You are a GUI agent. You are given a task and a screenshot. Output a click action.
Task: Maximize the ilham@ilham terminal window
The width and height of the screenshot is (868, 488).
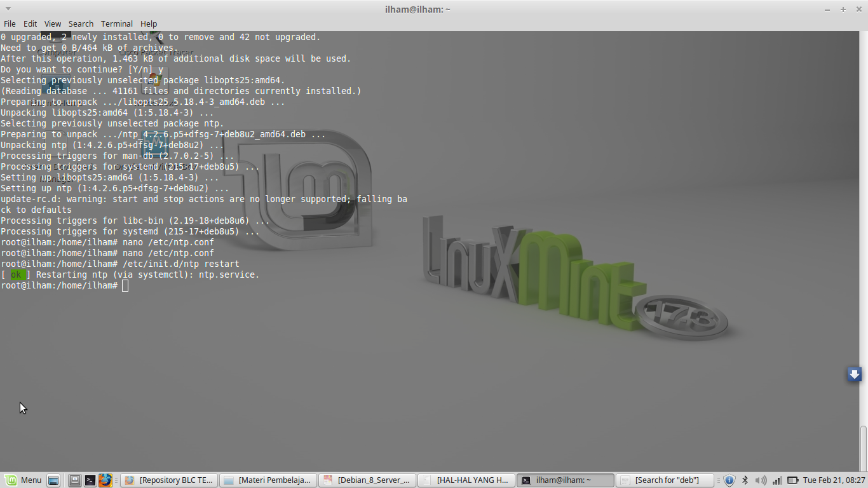pos(843,10)
